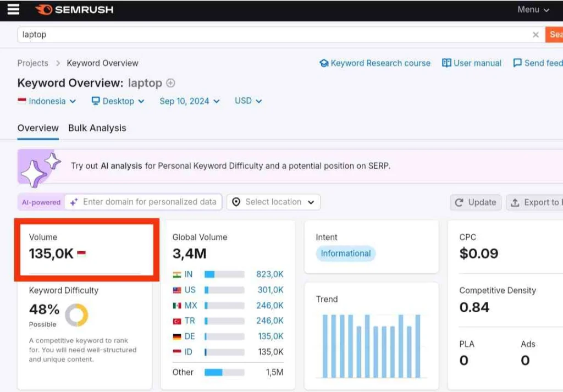The image size is (563, 392).
Task: Open the Menu dropdown in header
Action: [x=533, y=10]
